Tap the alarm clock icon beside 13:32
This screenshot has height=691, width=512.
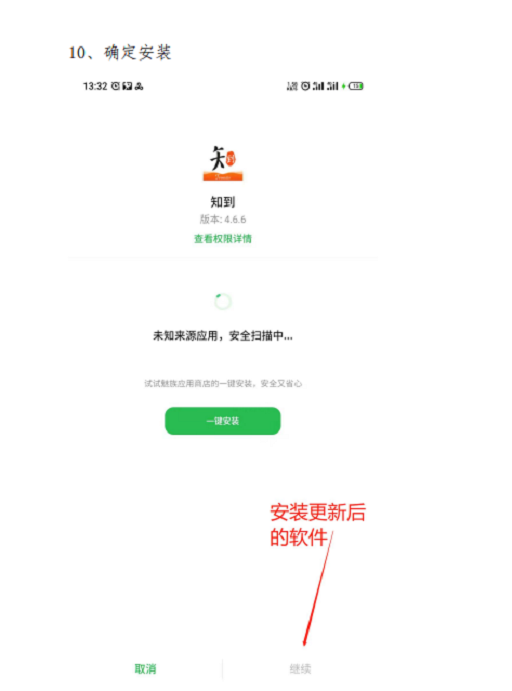click(115, 86)
